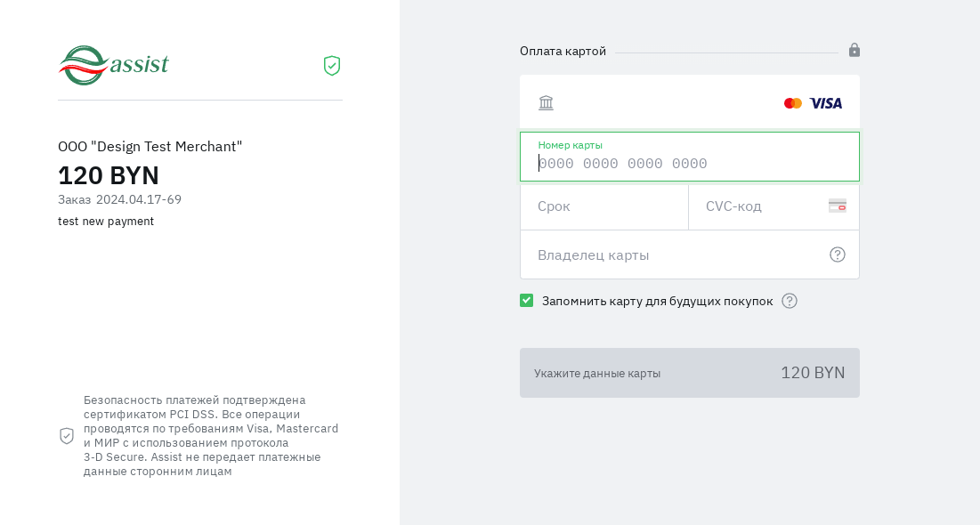This screenshot has width=980, height=525.
Task: Uncheck the Запомнить карту checkbox
Action: coord(526,301)
